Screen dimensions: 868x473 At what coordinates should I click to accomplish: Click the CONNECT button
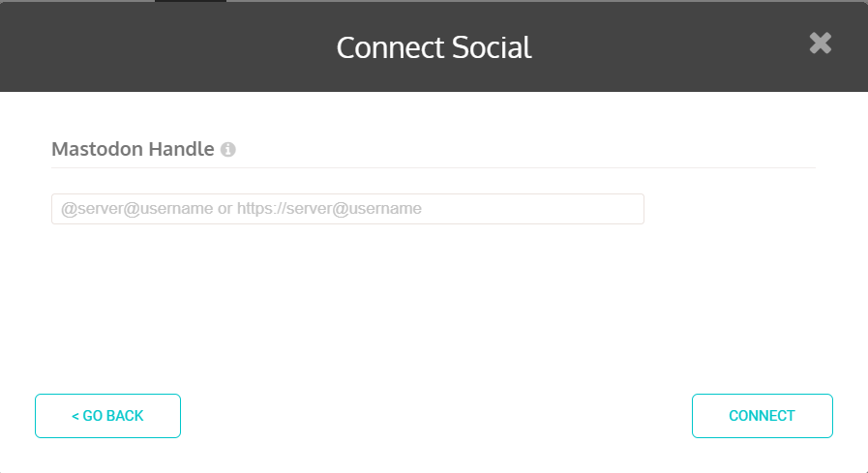763,416
